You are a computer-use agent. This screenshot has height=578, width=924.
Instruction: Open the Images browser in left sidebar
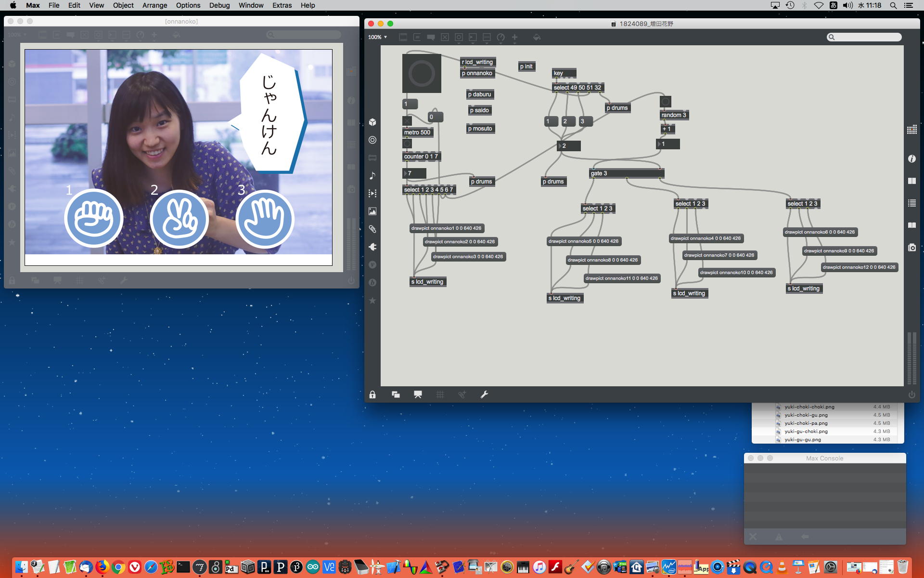click(372, 211)
